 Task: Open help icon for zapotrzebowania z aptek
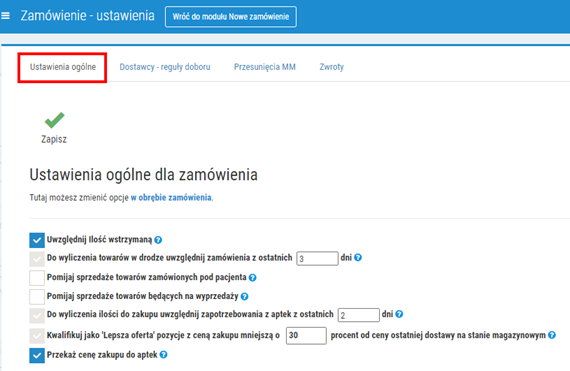(399, 314)
